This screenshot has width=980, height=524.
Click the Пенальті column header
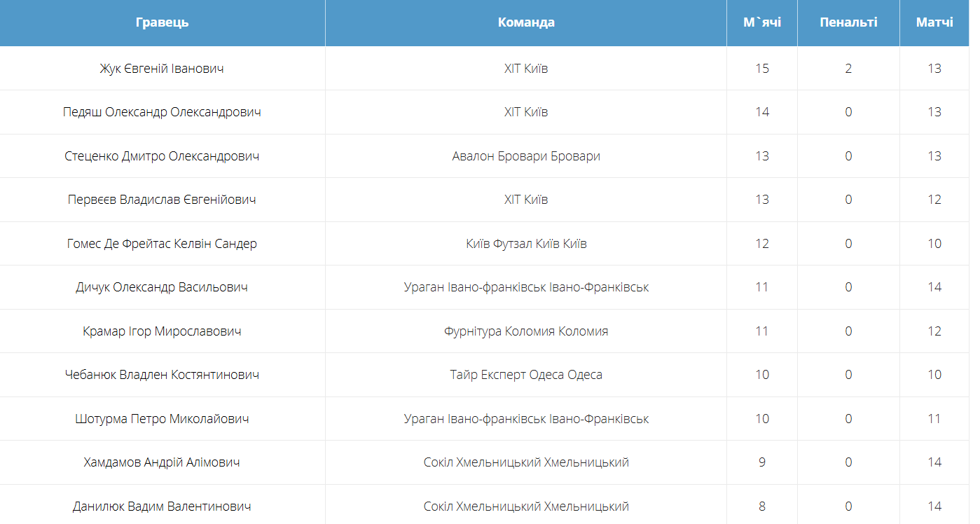[x=848, y=22]
